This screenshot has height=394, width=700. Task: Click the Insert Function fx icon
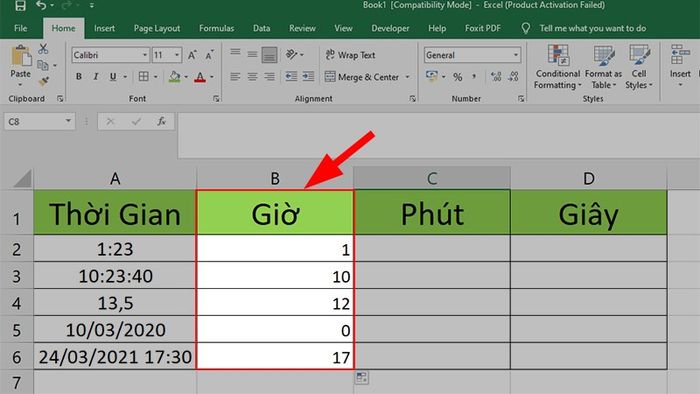coord(161,121)
